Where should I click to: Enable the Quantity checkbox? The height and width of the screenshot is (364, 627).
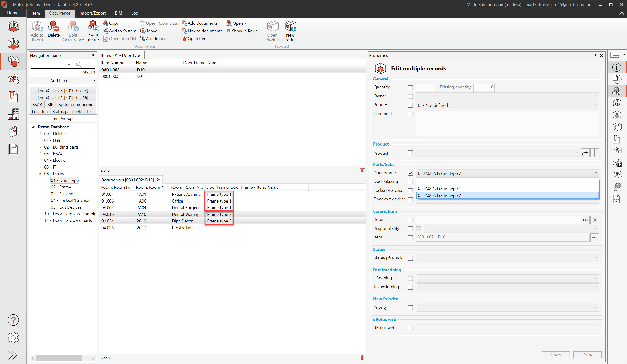[410, 88]
